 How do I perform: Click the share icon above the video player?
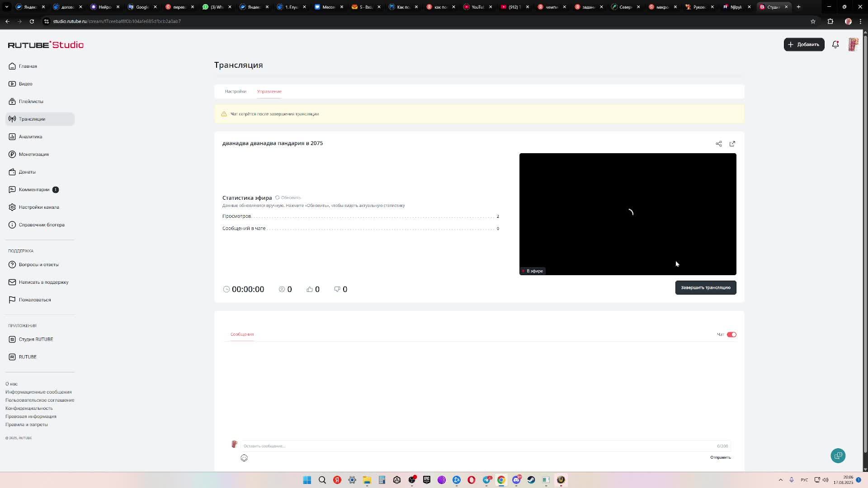coord(718,144)
